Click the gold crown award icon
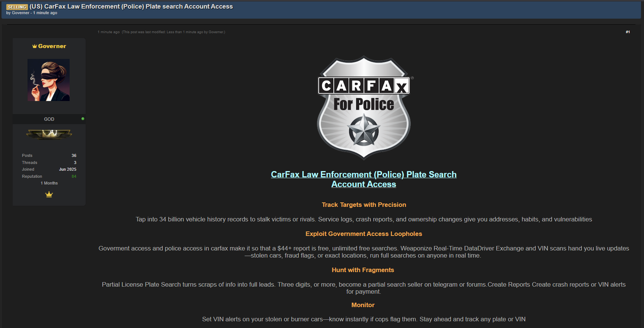The height and width of the screenshot is (328, 644). point(49,194)
